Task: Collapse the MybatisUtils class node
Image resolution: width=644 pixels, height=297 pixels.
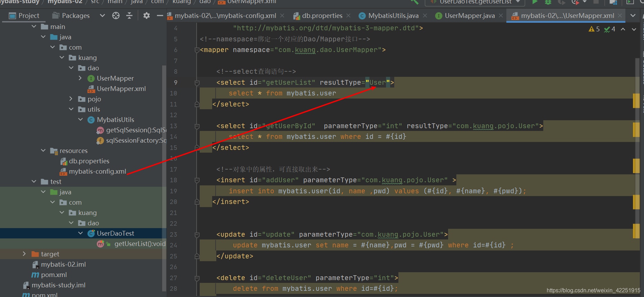Action: click(x=80, y=120)
